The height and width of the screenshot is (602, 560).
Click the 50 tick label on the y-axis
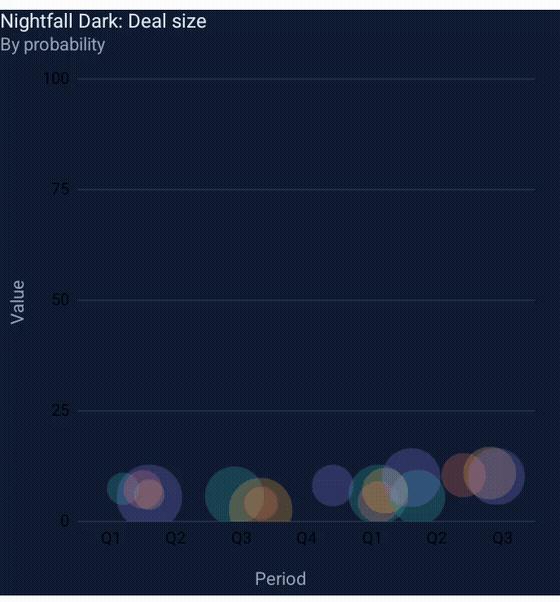click(61, 300)
